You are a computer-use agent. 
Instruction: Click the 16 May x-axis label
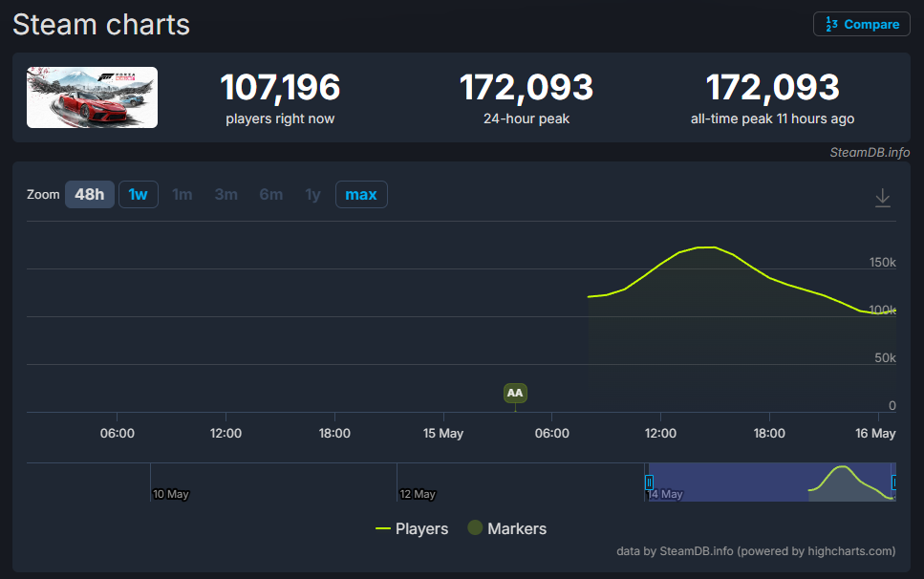[x=875, y=434]
